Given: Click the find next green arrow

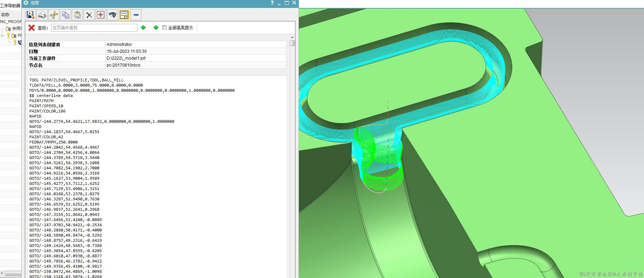Looking at the screenshot, I should [x=156, y=28].
